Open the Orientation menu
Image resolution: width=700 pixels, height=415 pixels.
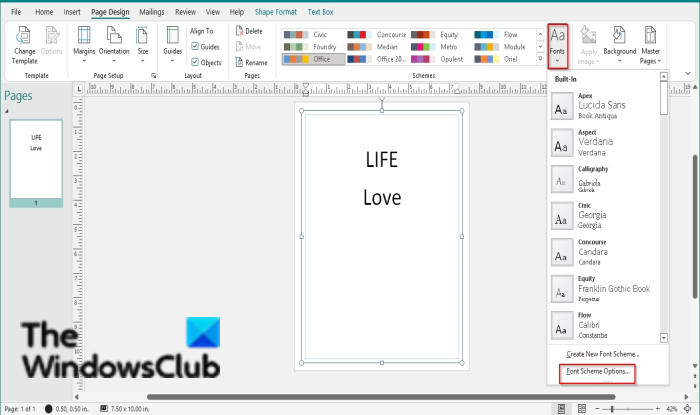click(x=114, y=45)
